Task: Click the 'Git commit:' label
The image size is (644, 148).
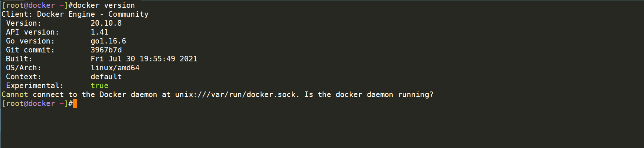Action: [30, 50]
